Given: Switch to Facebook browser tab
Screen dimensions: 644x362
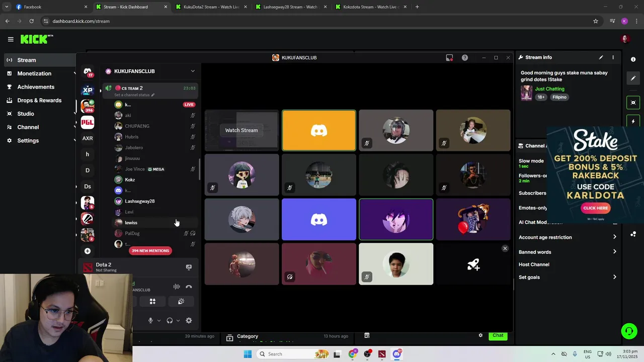Looking at the screenshot, I should (50, 7).
